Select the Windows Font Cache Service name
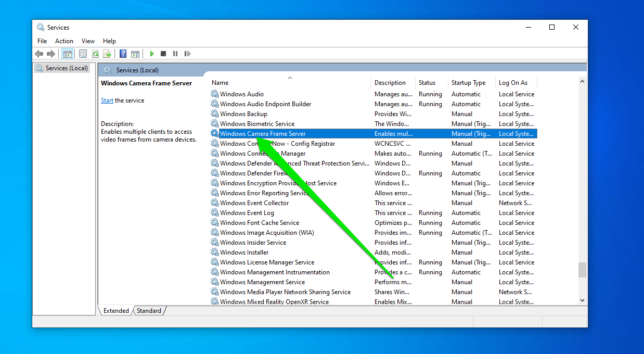This screenshot has height=354, width=644. click(x=260, y=223)
